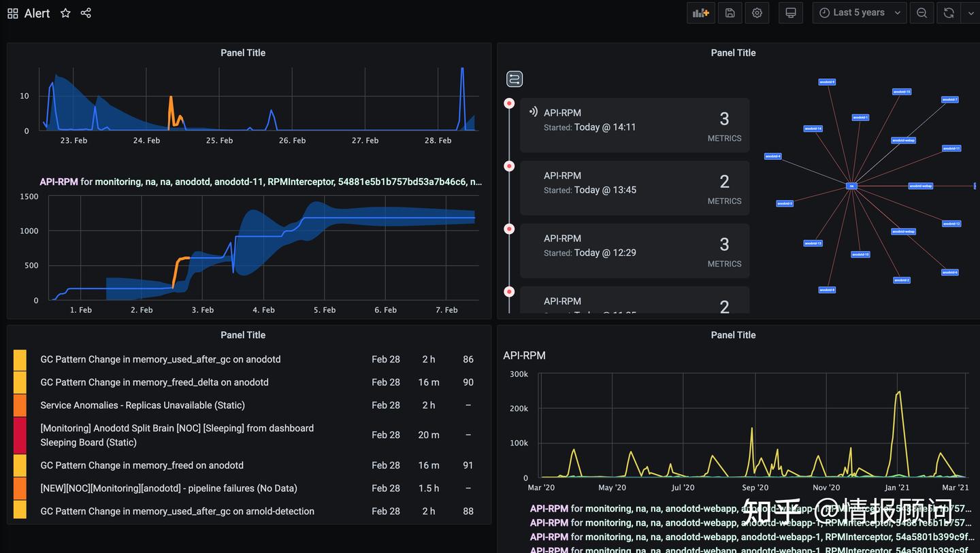Open the Add panel icon in toolbar
Image resolution: width=980 pixels, height=553 pixels.
pos(700,12)
